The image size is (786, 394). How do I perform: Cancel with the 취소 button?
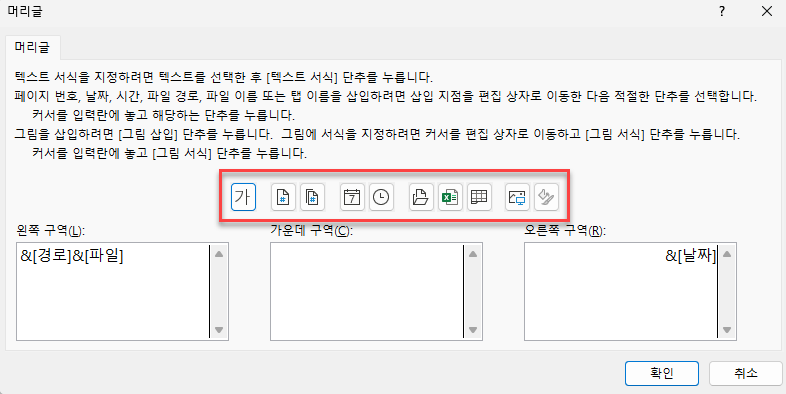click(745, 373)
